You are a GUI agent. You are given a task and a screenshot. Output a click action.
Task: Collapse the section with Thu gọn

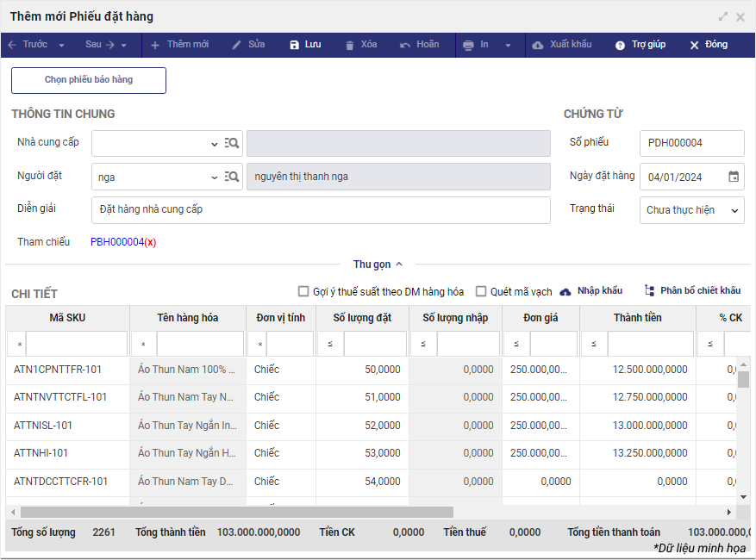378,264
